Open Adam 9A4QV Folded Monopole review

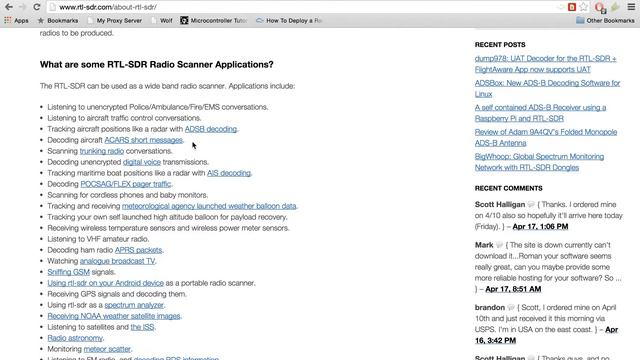click(546, 138)
